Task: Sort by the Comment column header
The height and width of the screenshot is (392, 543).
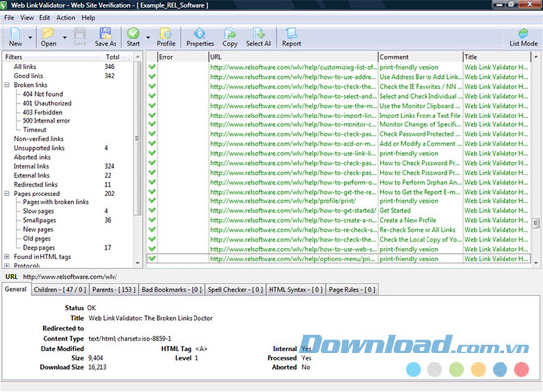Action: (x=421, y=57)
